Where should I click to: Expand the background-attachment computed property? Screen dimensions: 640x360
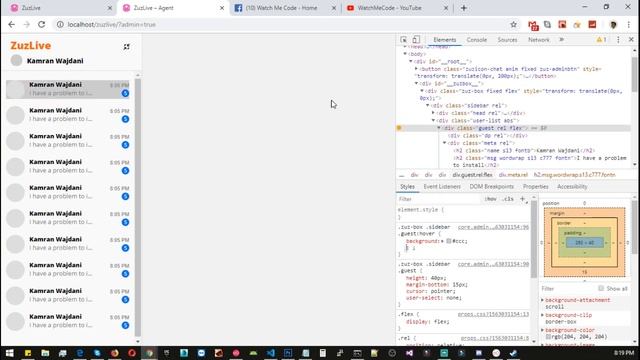click(542, 300)
